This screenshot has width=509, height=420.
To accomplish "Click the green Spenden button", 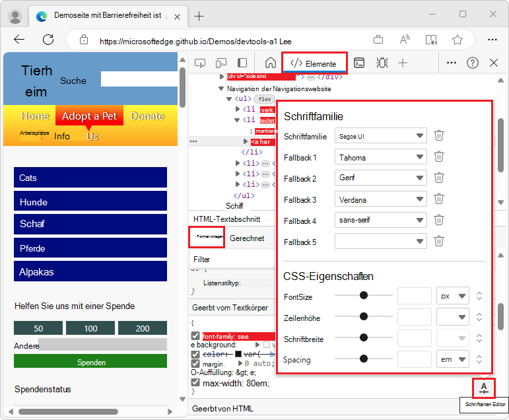I will [x=90, y=361].
